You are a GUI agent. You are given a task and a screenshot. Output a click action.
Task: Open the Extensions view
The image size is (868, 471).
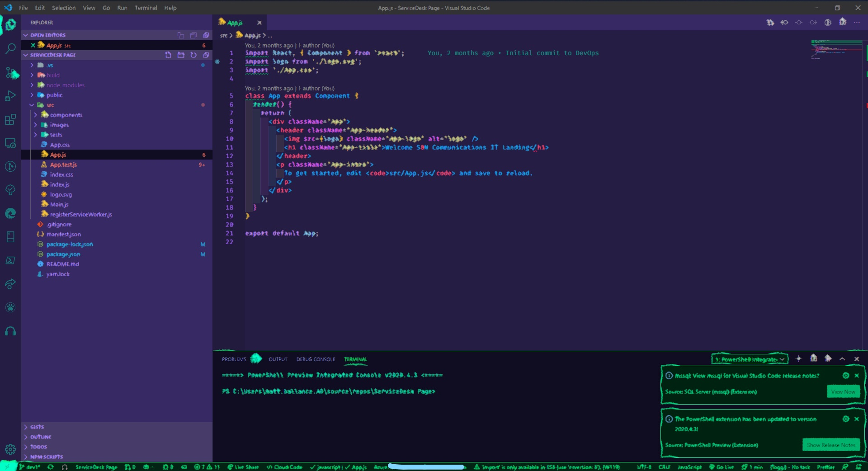point(10,119)
